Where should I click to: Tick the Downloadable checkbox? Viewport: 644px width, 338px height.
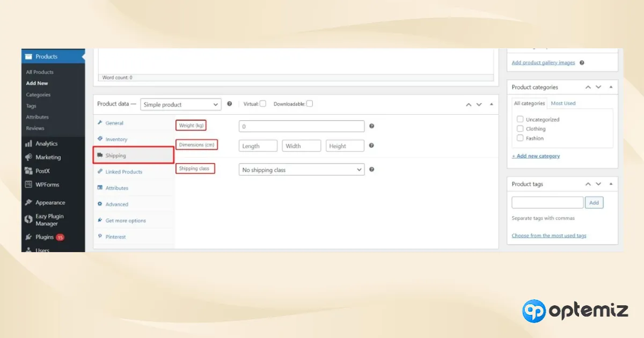click(x=310, y=104)
